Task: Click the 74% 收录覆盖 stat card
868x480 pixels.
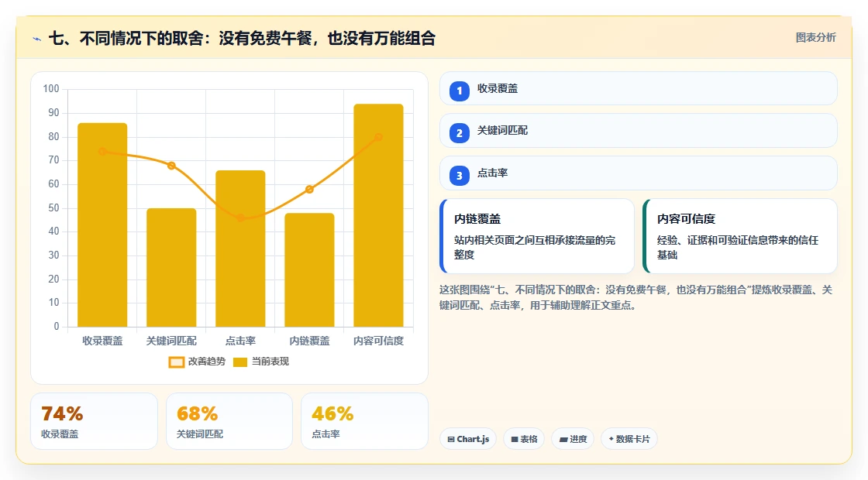Action: (x=94, y=421)
